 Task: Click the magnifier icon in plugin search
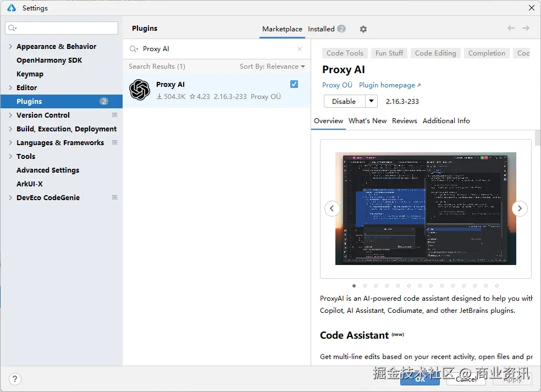point(134,49)
